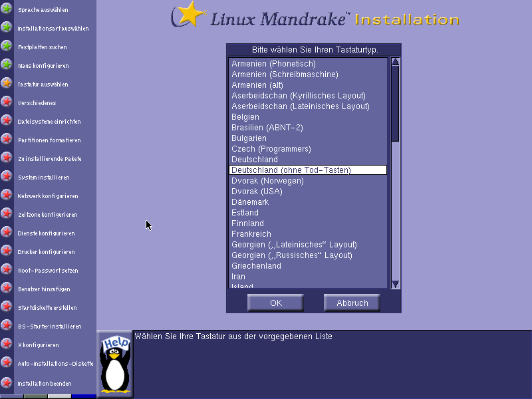532x399 pixels.
Task: Click the red star beside Benutzer hinzufügen
Action: pos(7,289)
